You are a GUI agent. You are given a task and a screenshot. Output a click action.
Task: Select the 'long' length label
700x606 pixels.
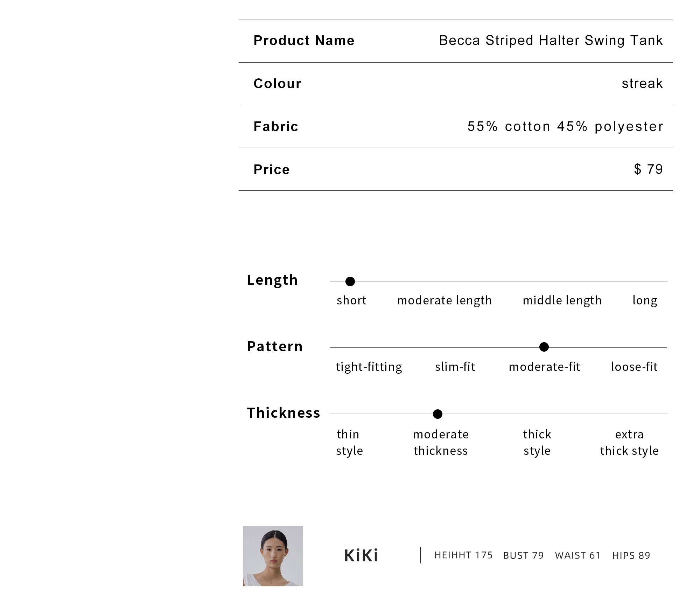[x=645, y=301]
